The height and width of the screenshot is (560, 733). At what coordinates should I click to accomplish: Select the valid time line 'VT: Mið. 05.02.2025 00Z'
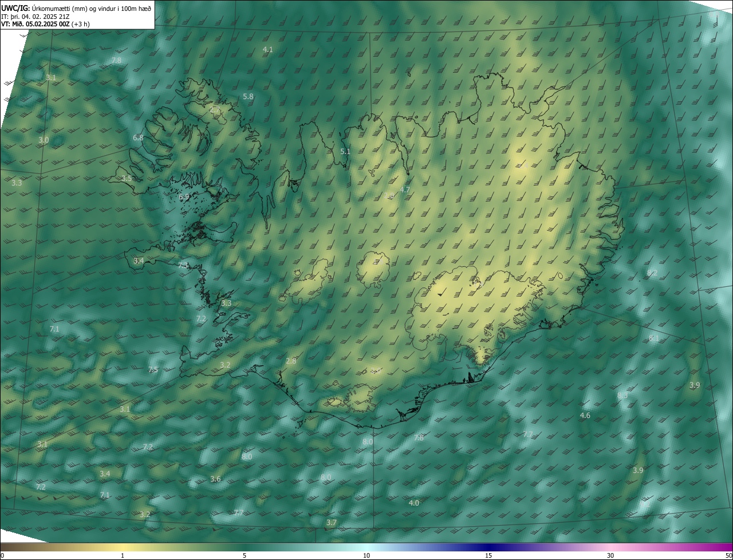pyautogui.click(x=36, y=24)
